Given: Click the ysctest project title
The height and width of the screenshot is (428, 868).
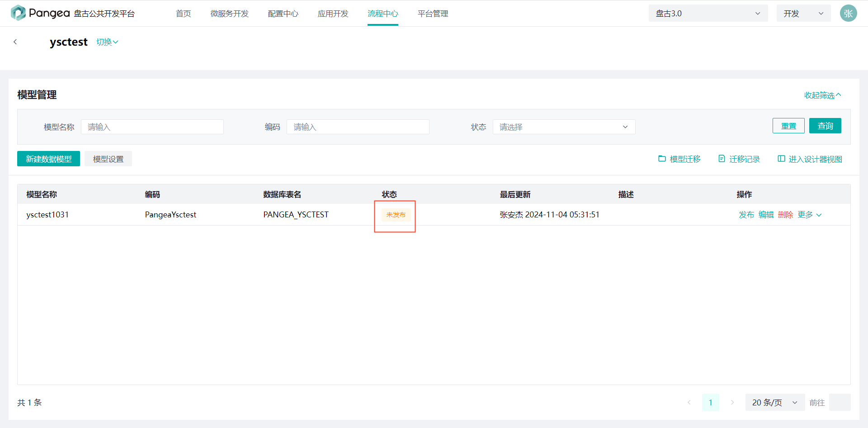Looking at the screenshot, I should (69, 42).
